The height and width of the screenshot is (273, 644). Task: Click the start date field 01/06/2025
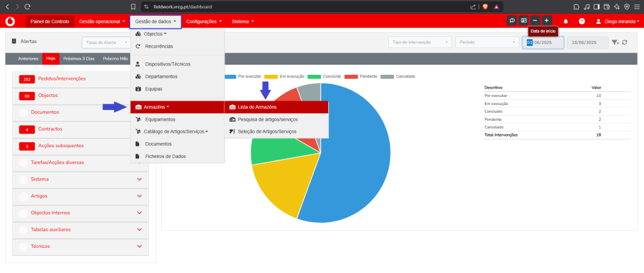pos(543,42)
